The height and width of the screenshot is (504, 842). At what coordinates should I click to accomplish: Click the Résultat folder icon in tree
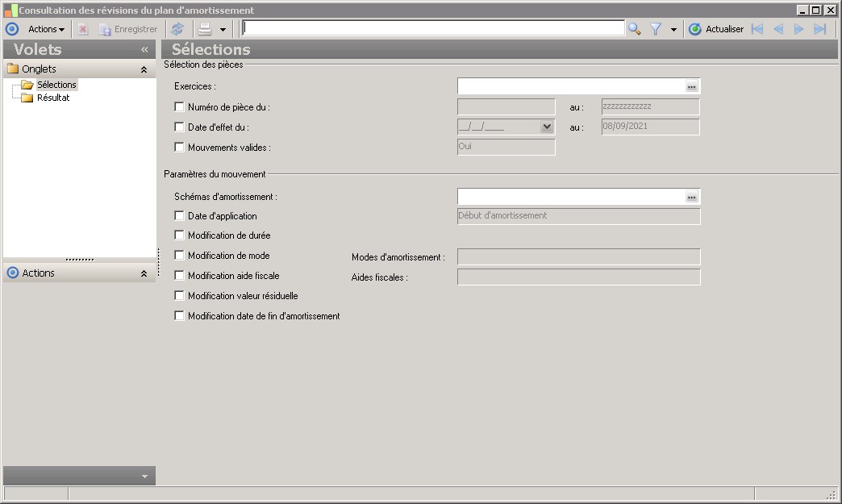pyautogui.click(x=27, y=98)
